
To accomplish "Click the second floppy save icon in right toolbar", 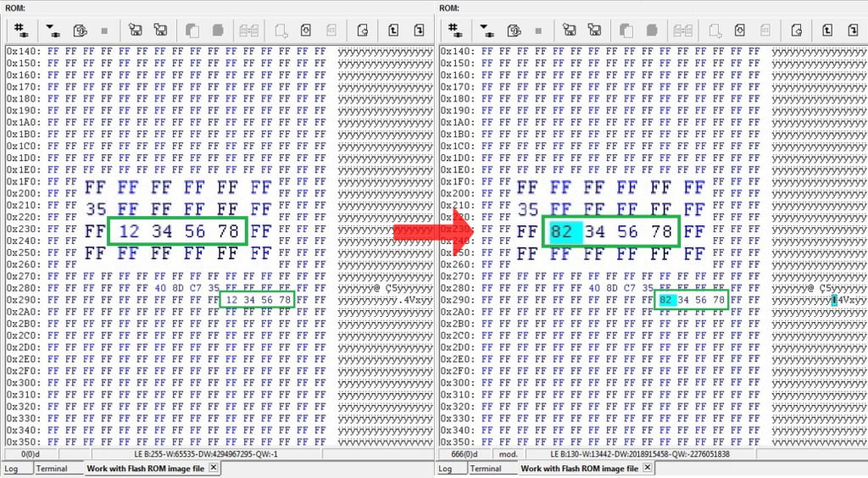I will [595, 31].
